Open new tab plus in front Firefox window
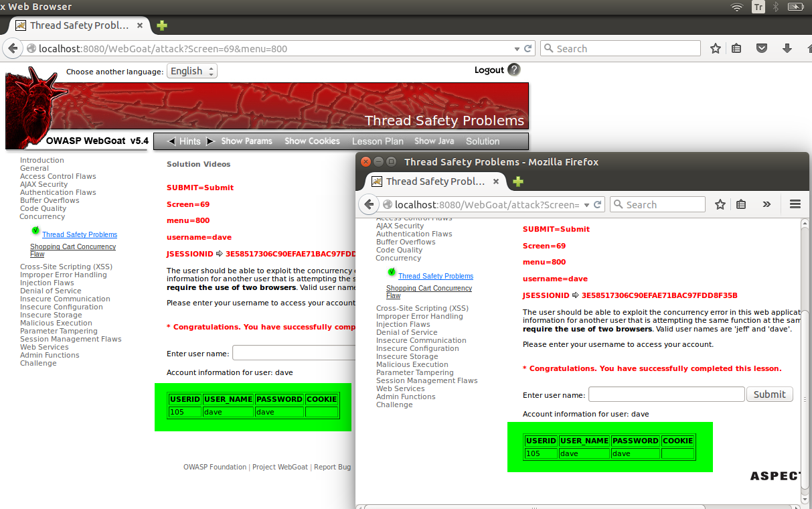The image size is (812, 509). 518,181
